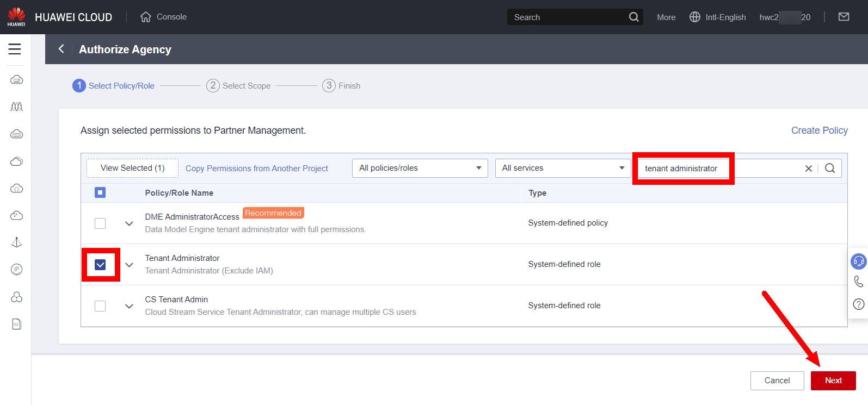Open the All services dropdown
The image size is (868, 405).
pyautogui.click(x=563, y=169)
